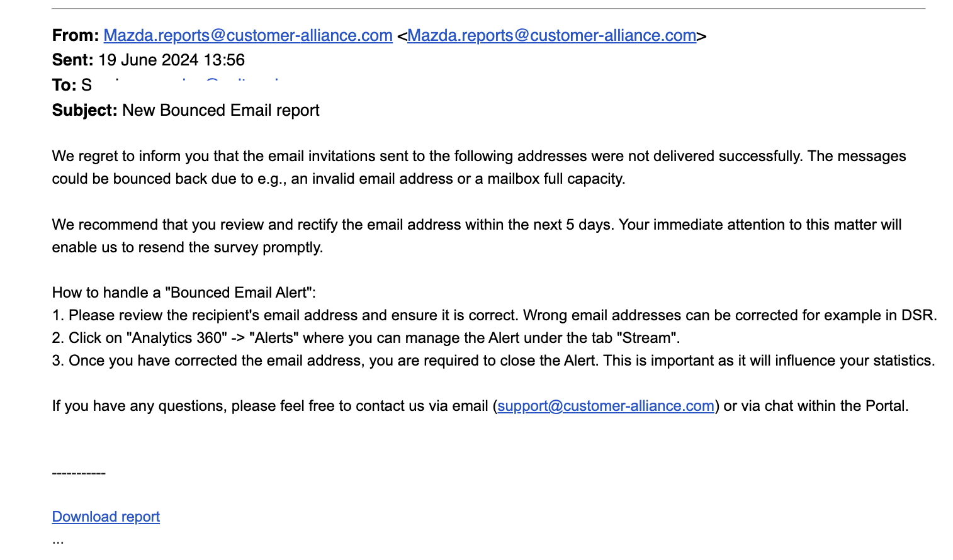Click the sentence If you have any questions
Image resolution: width=953 pixels, height=560 pixels.
480,406
